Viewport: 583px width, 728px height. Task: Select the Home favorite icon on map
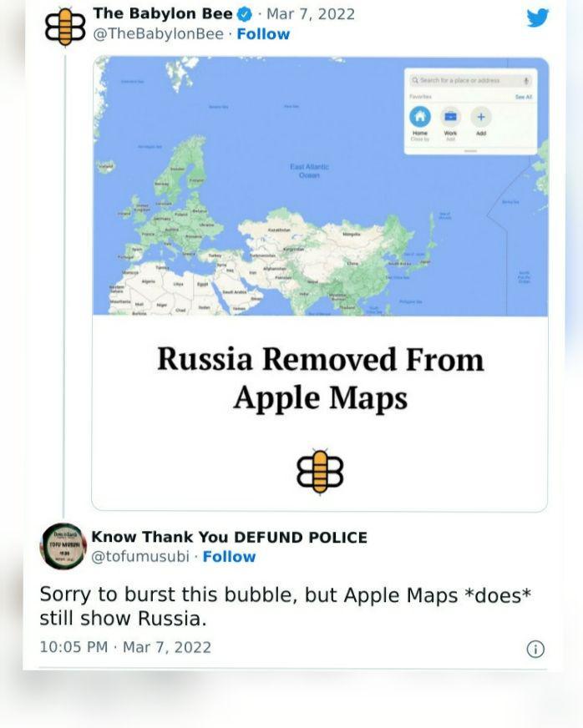coord(420,117)
